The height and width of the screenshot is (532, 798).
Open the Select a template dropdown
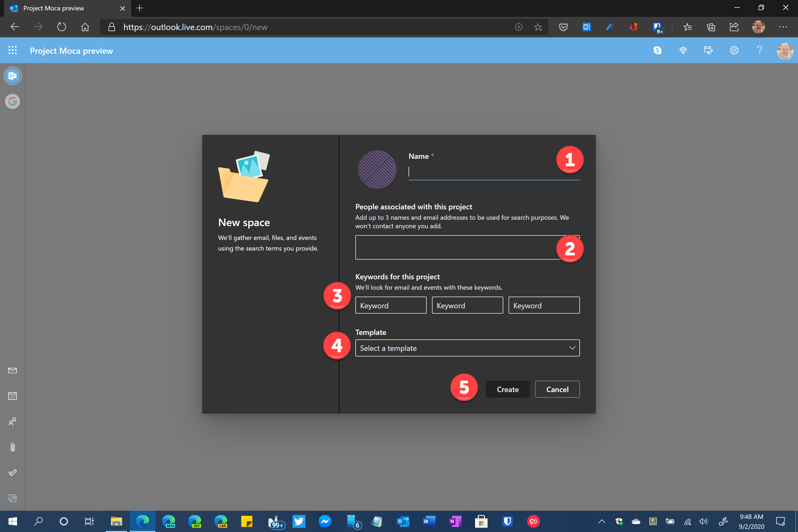[467, 348]
